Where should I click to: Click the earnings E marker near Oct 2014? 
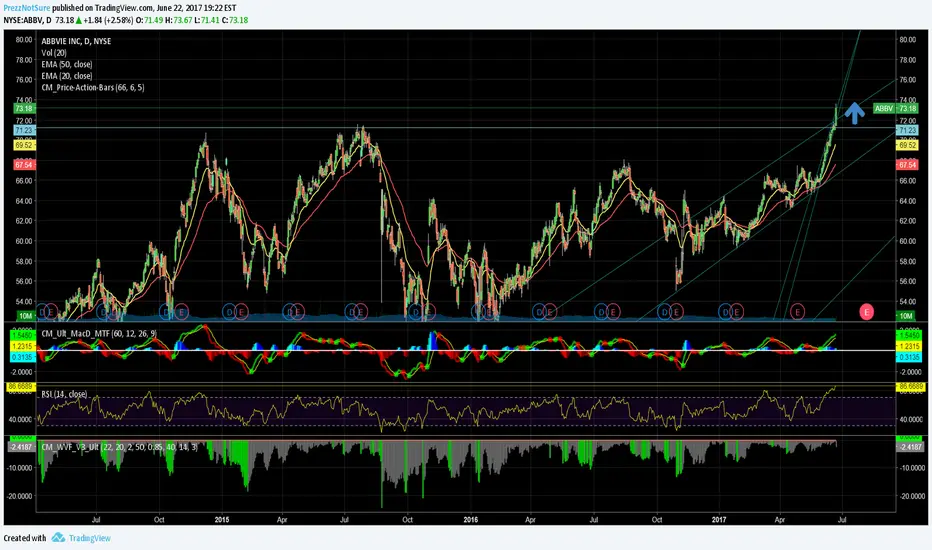(181, 312)
